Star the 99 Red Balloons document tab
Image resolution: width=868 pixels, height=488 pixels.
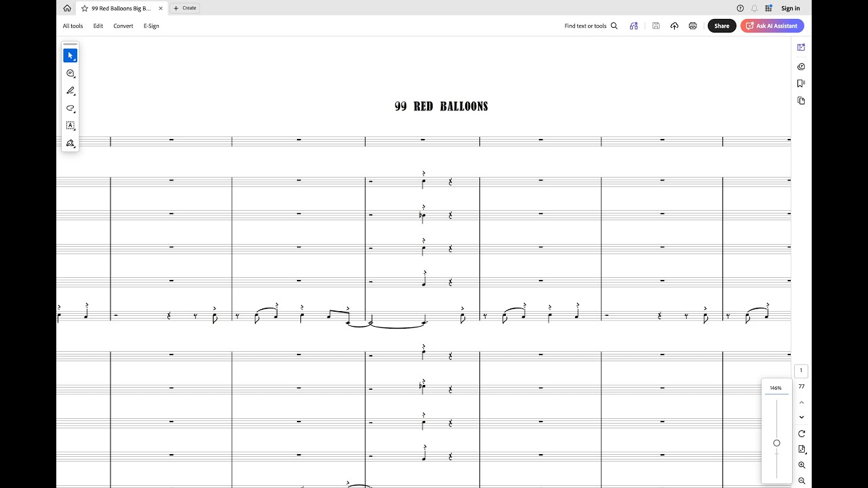click(x=85, y=8)
